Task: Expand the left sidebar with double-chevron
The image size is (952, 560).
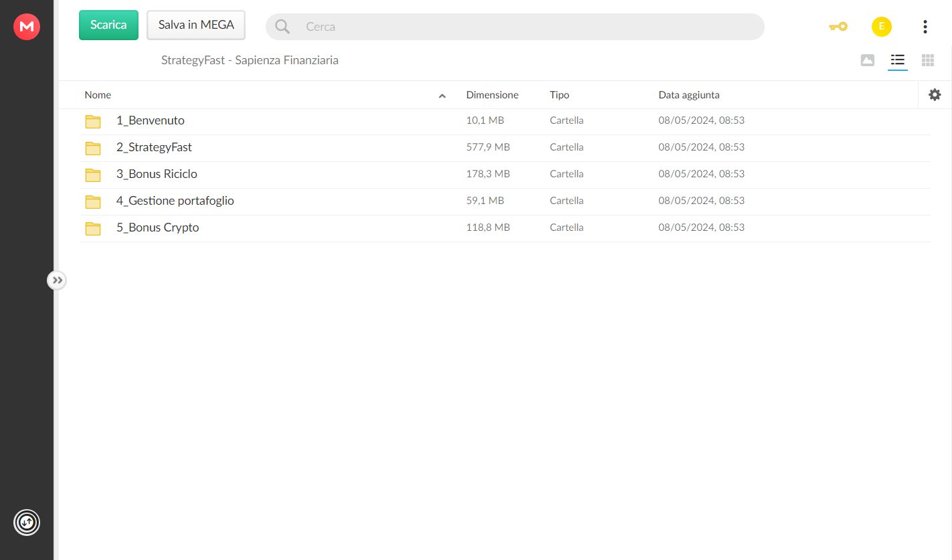Action: (57, 280)
